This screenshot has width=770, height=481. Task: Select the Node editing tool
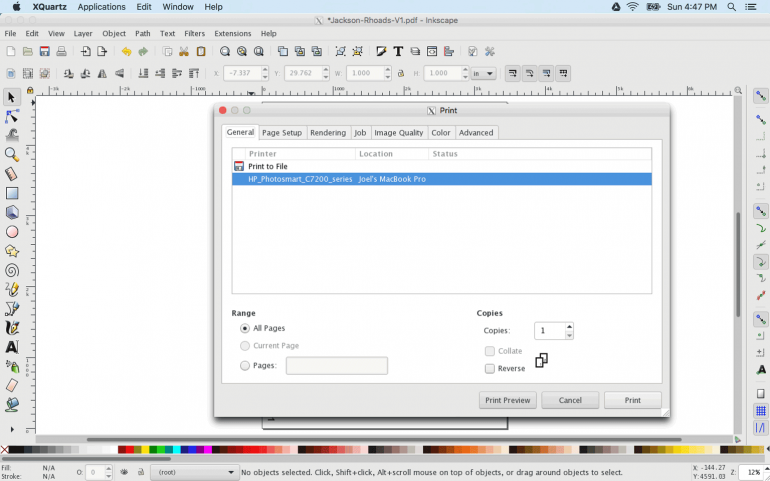pos(12,116)
